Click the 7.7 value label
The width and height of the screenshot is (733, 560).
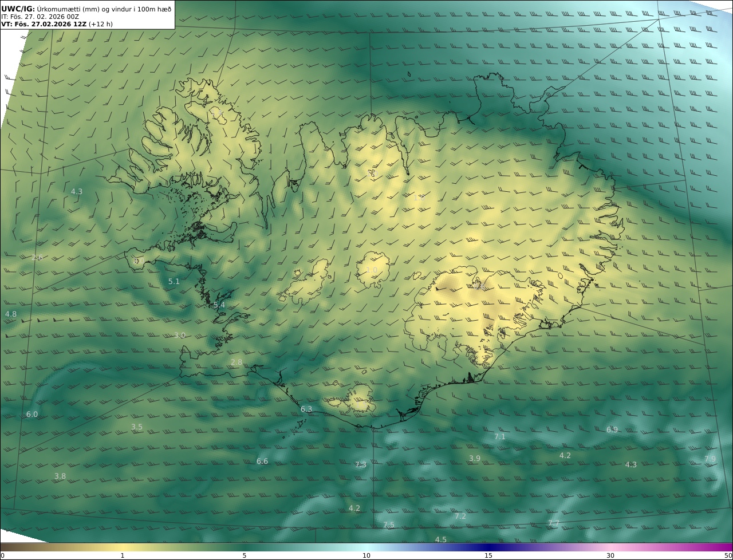[554, 523]
